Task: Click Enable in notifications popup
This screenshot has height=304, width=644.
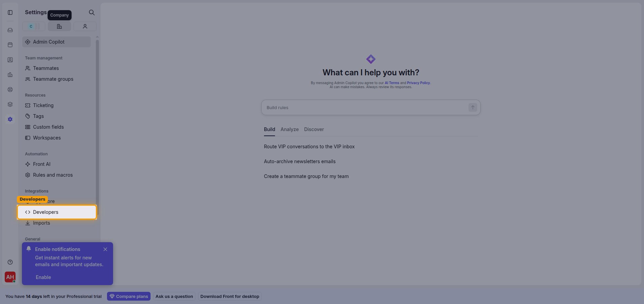Action: click(43, 277)
